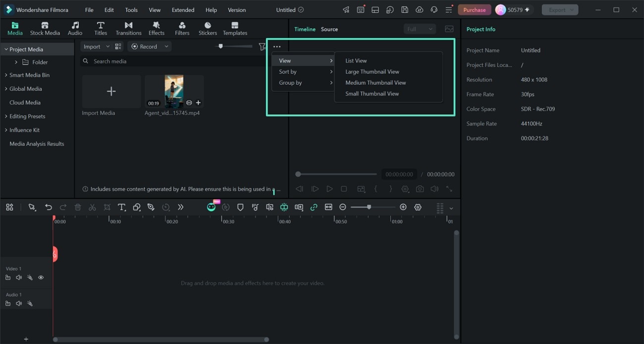Open the Sort by submenu

303,71
